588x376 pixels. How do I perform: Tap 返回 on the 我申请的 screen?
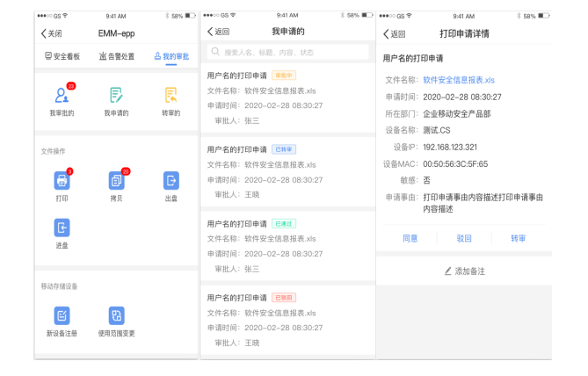pos(217,33)
